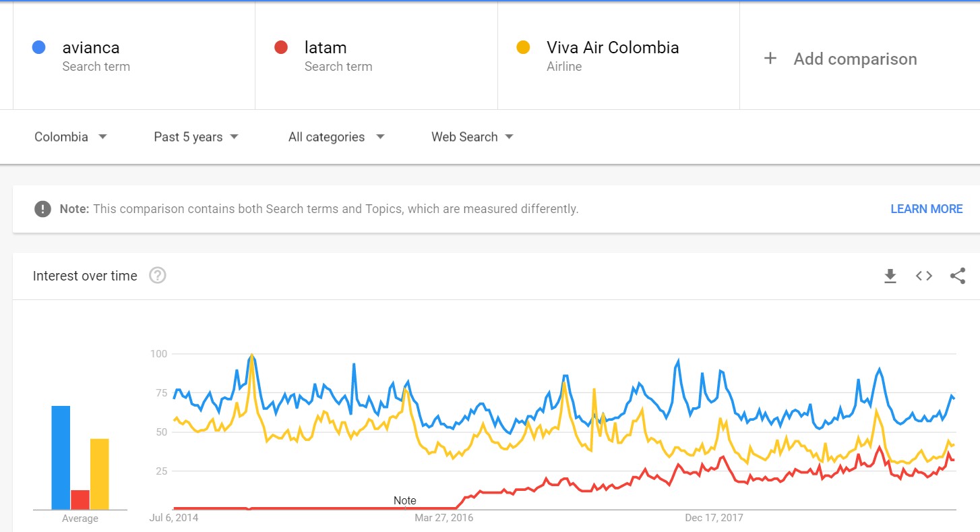Screen dimensions: 980x532
Task: Edit the avianca search term
Action: [91, 48]
